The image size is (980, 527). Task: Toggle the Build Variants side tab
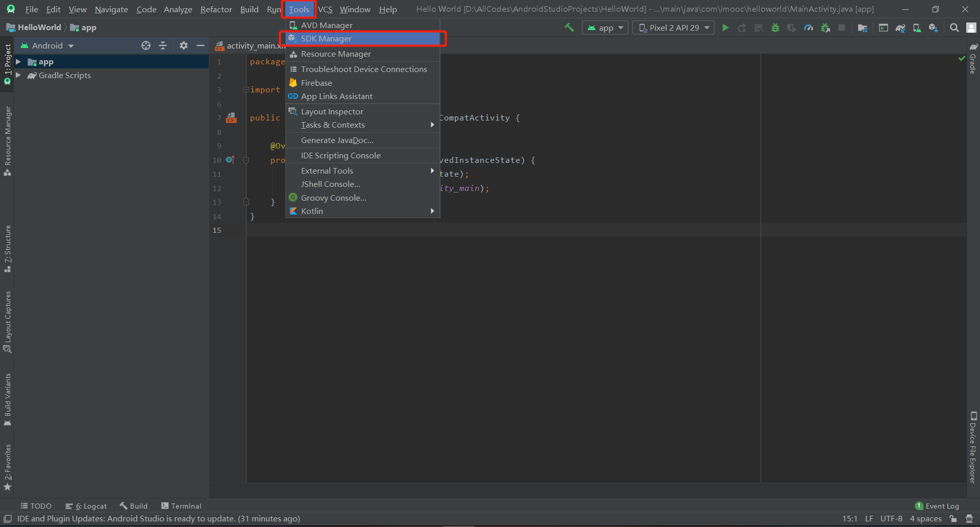[x=7, y=400]
